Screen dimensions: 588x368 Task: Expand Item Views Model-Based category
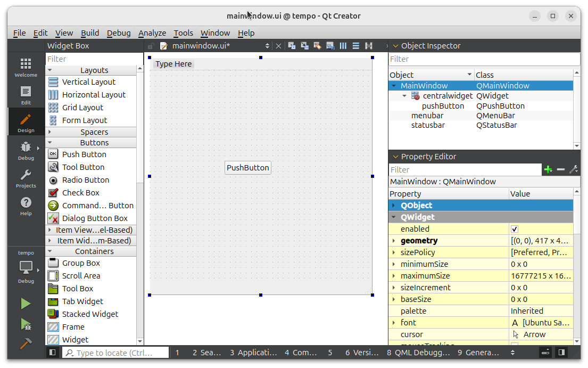tap(50, 230)
